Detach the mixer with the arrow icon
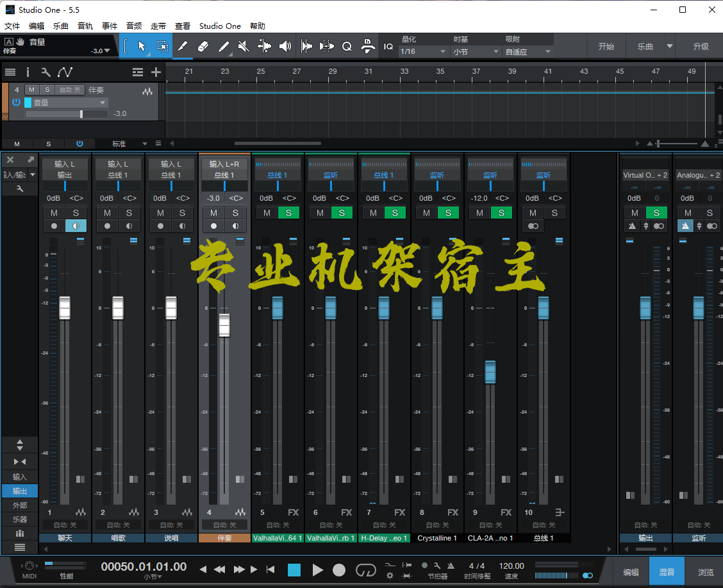Screen dimensions: 723x588 coord(30,160)
